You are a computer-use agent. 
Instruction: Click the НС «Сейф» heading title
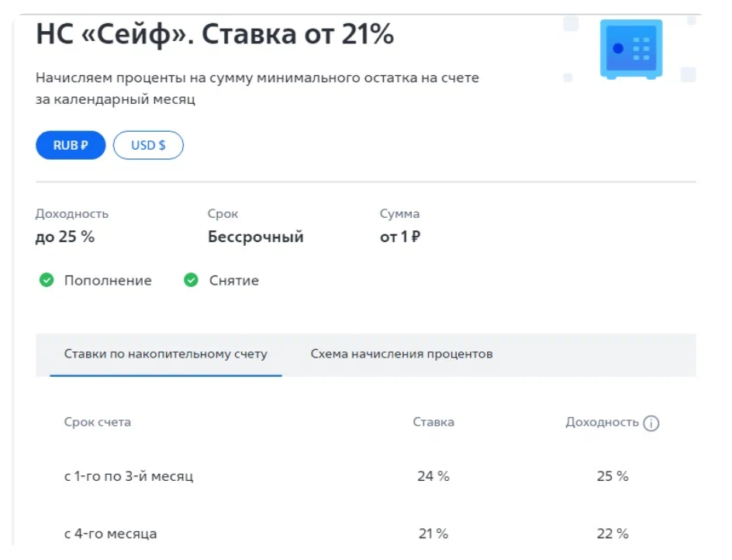tap(215, 35)
